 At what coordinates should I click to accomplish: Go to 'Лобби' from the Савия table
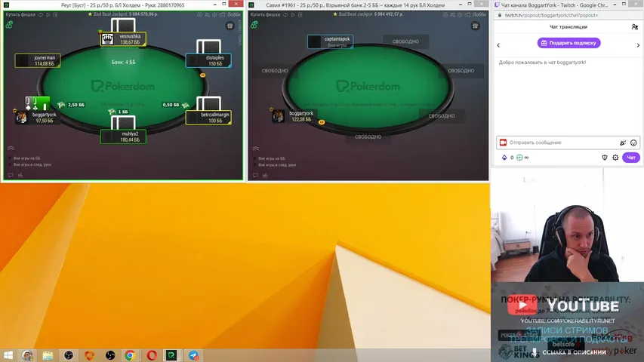(x=479, y=15)
